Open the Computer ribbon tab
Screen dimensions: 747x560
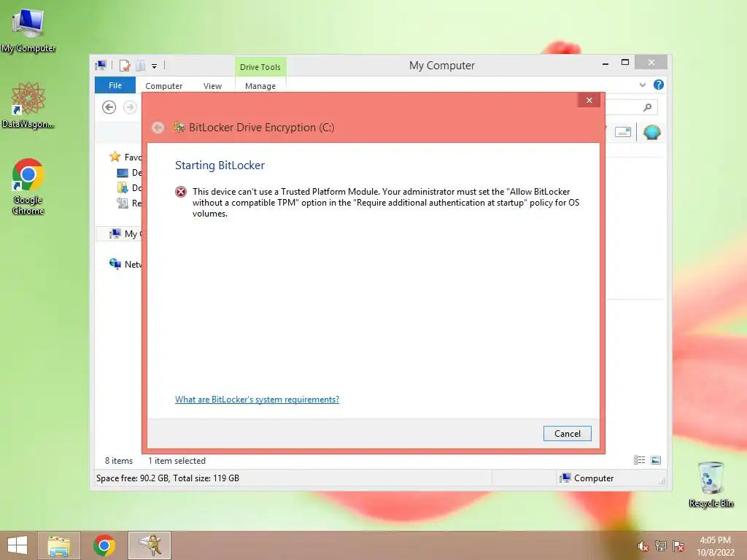pos(164,86)
